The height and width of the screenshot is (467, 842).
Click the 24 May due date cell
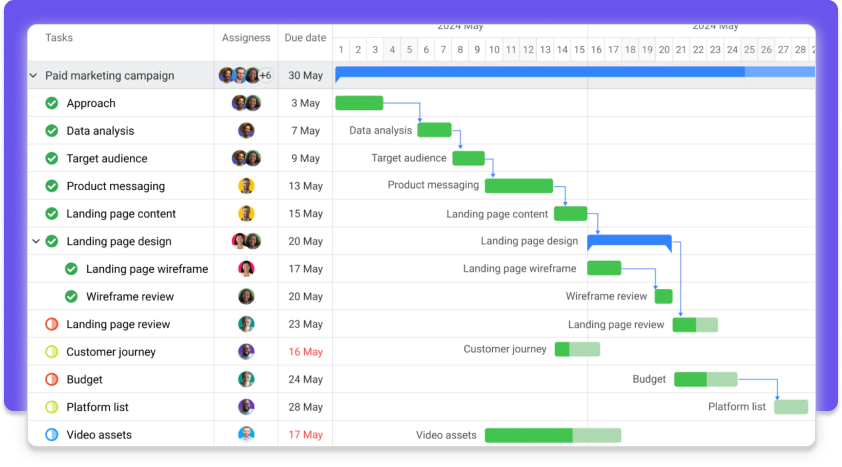pyautogui.click(x=306, y=380)
